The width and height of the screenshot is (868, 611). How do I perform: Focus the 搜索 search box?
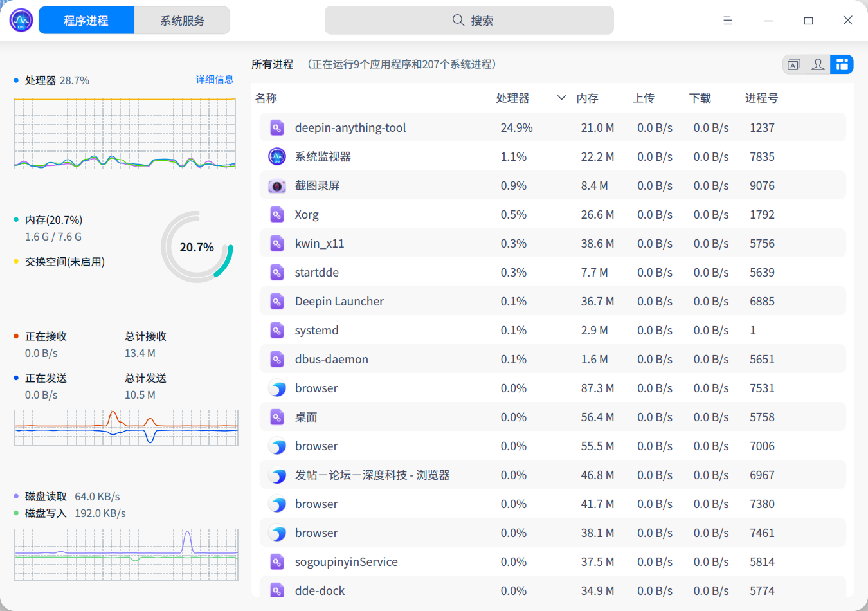click(x=469, y=21)
